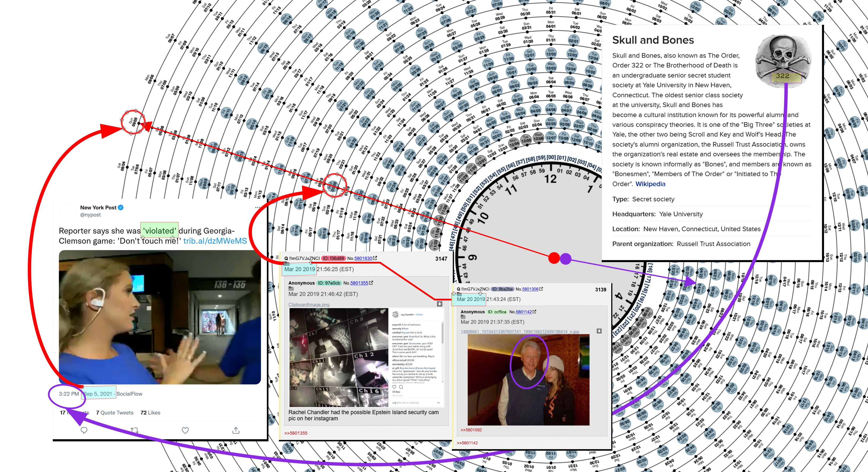Click post count number 3147
868x472 pixels.
[441, 259]
